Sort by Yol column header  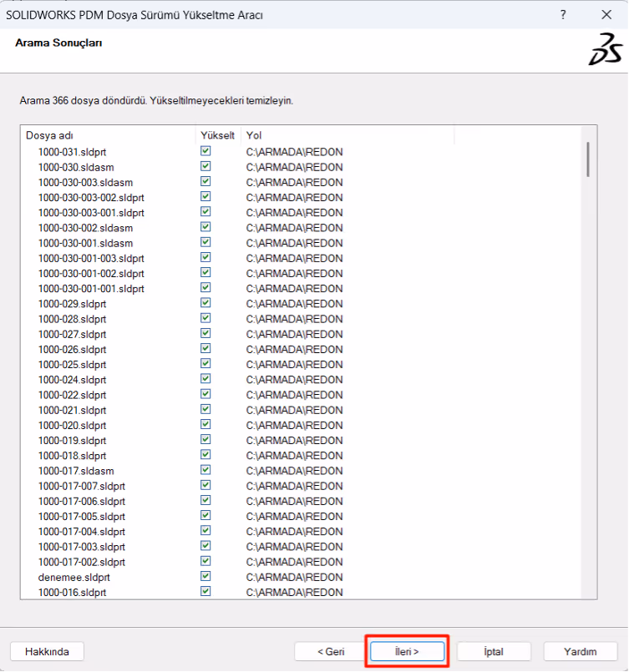tap(347, 135)
